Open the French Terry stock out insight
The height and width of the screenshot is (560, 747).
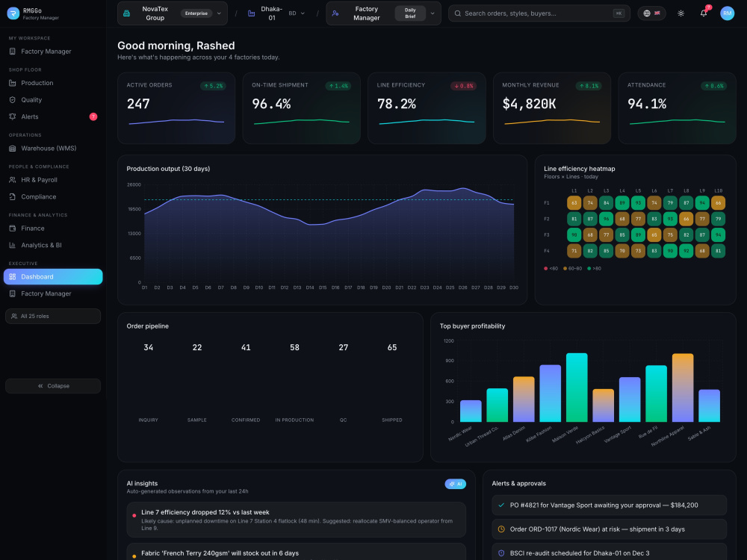[297, 553]
